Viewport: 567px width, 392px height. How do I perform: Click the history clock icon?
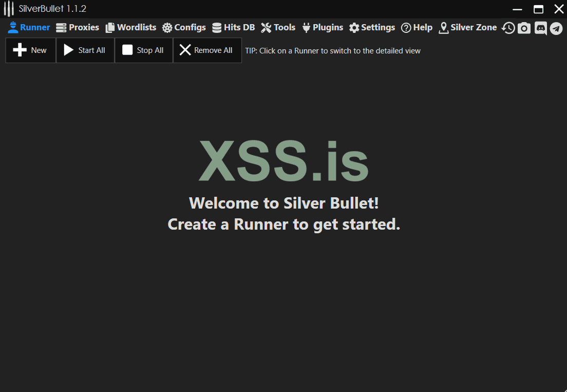508,28
